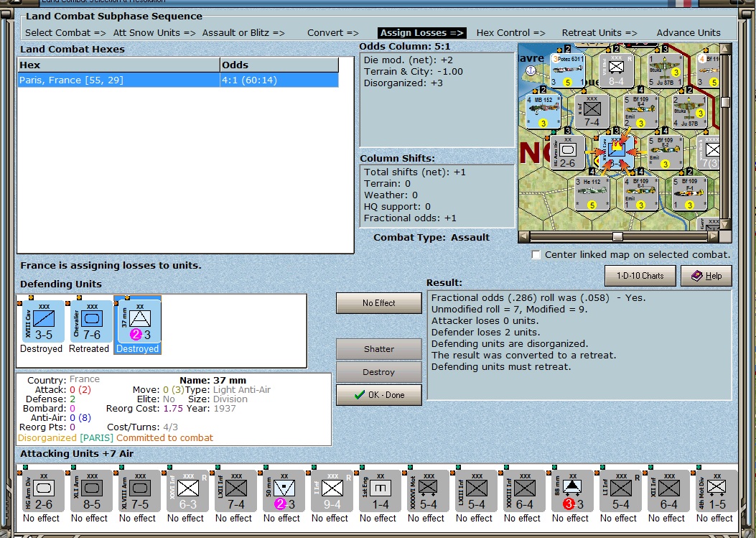Click the XXVI Inf 6-3 attacking unit

click(187, 491)
